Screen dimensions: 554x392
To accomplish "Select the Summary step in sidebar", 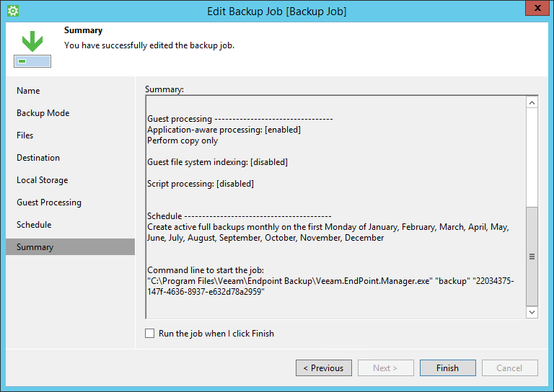I will [x=70, y=247].
